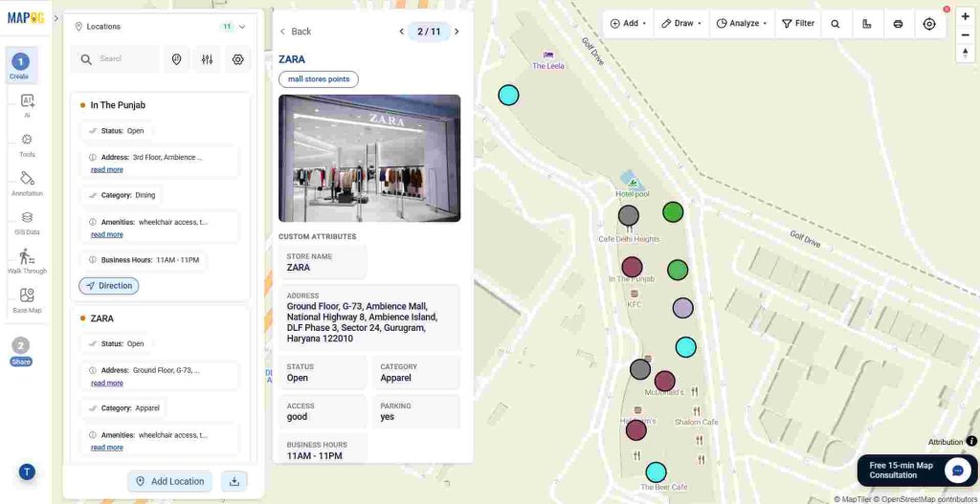Click the lavender marker on the map
Viewport: 980px width, 504px height.
tap(683, 308)
